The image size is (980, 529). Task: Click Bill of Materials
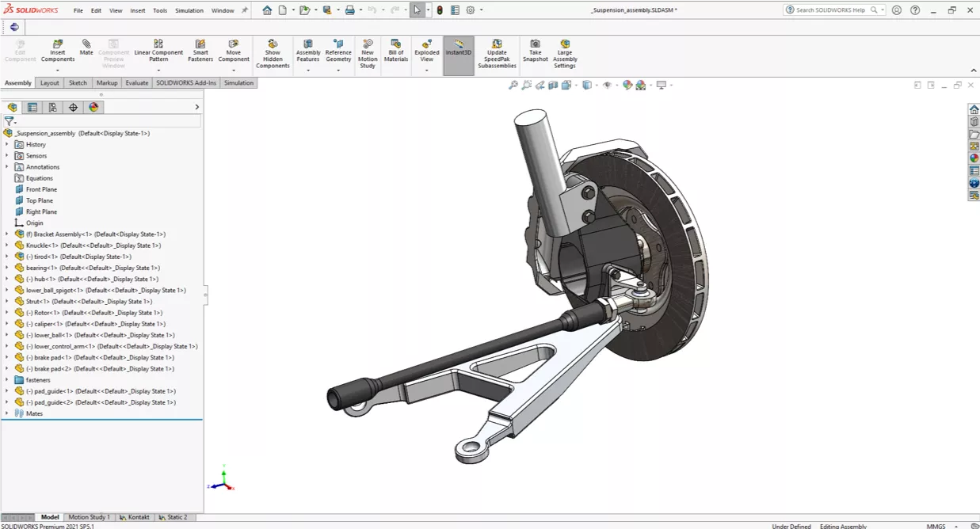click(395, 51)
